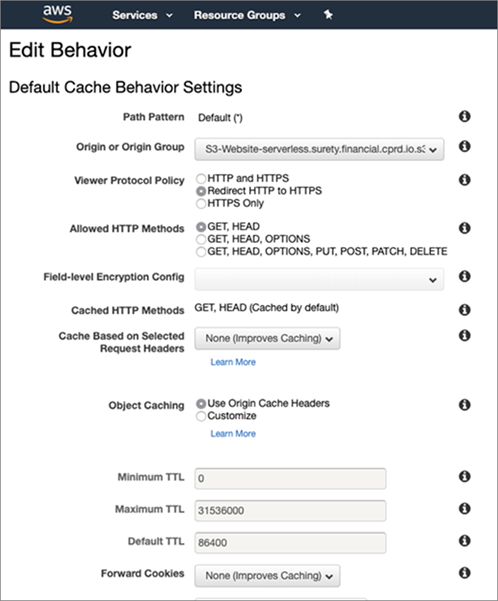Open Origin or Origin Group dropdown

[x=319, y=149]
